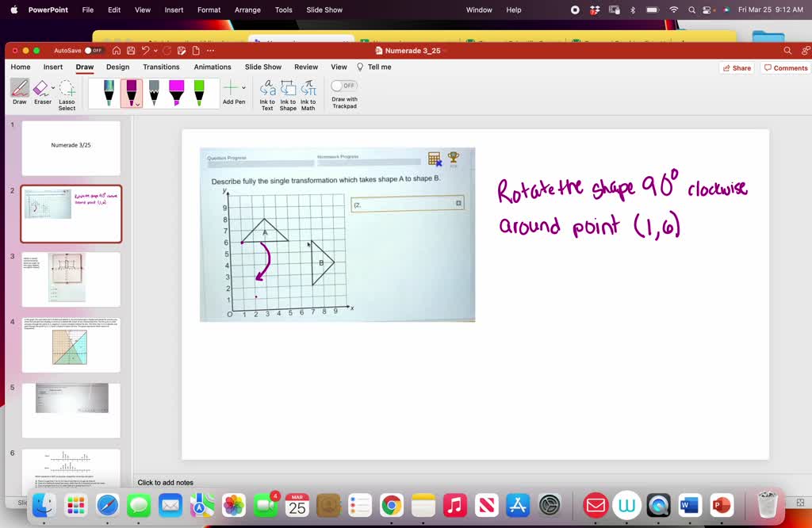Expand the Add Pen dropdown arrow
Screen dimensions: 812x528
pos(244,89)
